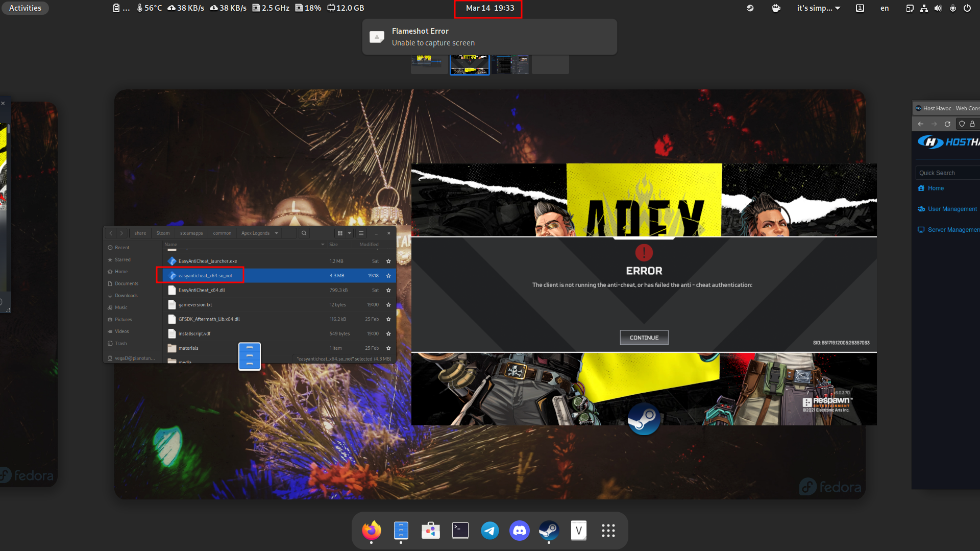Click the Activities button

[25, 8]
